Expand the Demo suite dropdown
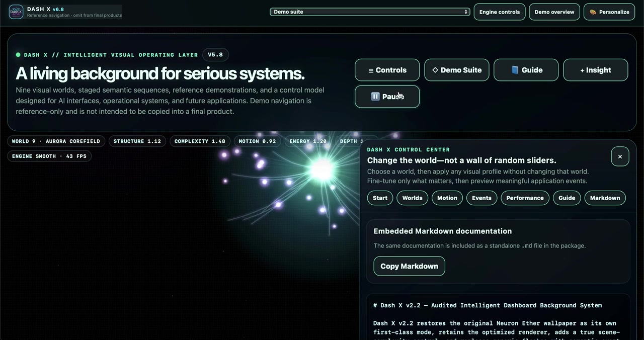Image resolution: width=644 pixels, height=340 pixels. (370, 12)
